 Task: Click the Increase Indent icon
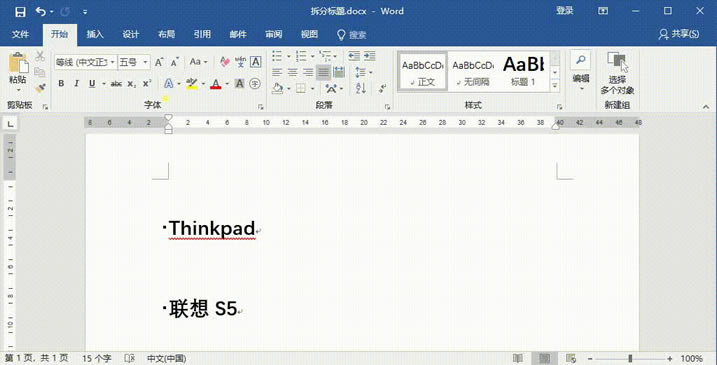point(370,56)
